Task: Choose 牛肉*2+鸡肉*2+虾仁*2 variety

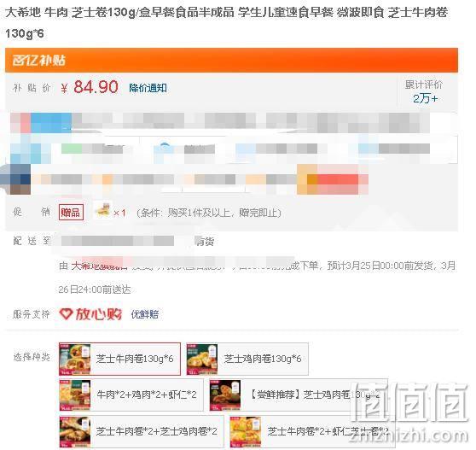Action: click(x=131, y=394)
